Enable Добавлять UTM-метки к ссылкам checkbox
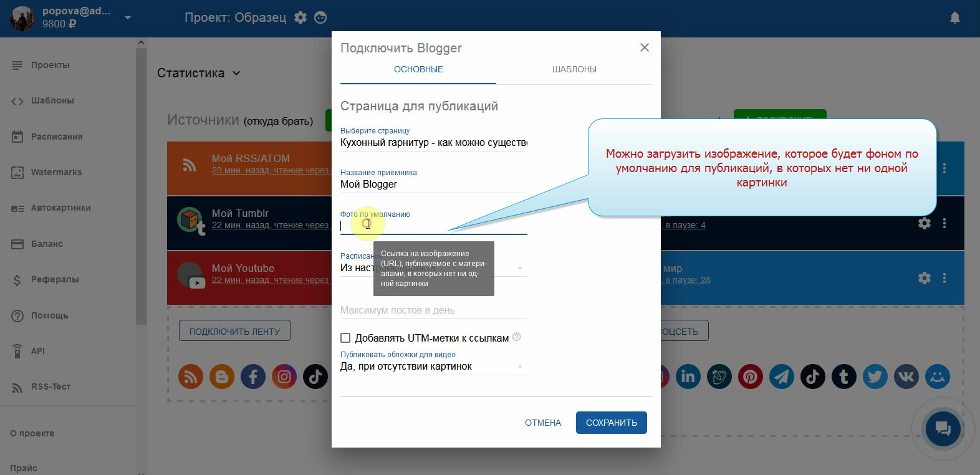Viewport: 980px width, 475px height. click(x=345, y=338)
